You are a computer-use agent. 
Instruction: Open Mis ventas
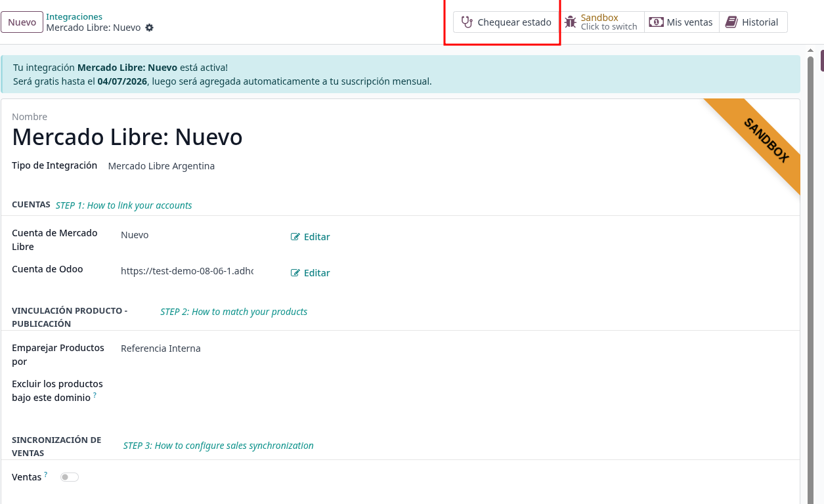[x=682, y=22]
